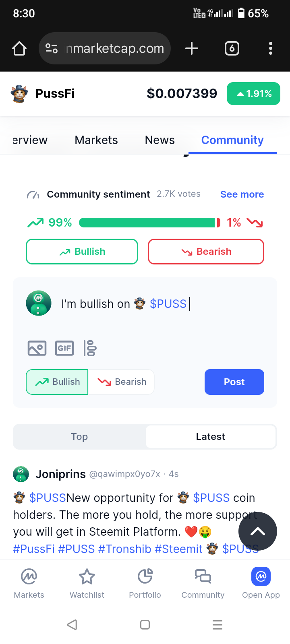Add a poll to the post
The image size is (290, 644).
(x=90, y=348)
